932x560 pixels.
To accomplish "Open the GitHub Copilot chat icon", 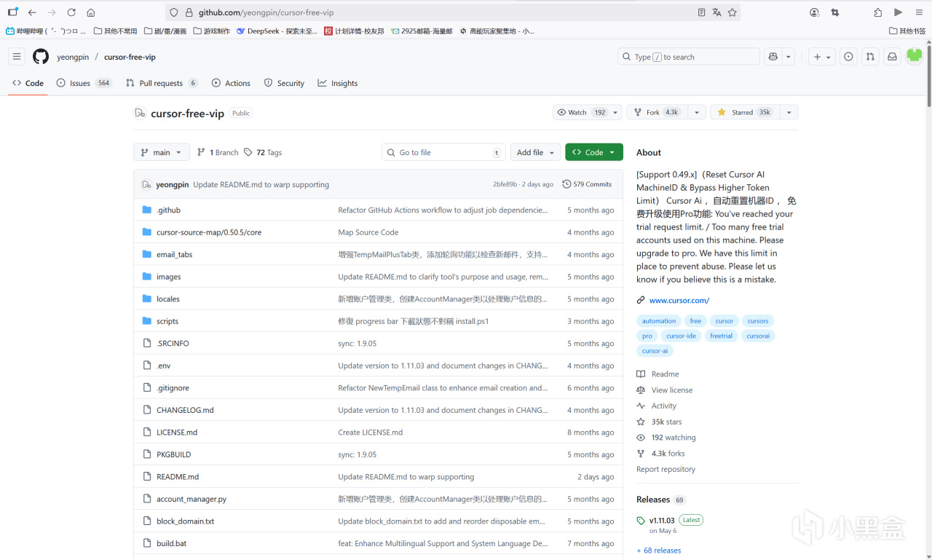I will (773, 57).
